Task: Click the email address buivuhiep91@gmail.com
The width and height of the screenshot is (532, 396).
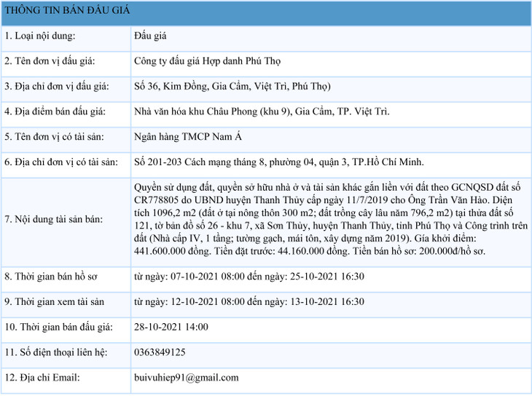Action: (x=187, y=377)
